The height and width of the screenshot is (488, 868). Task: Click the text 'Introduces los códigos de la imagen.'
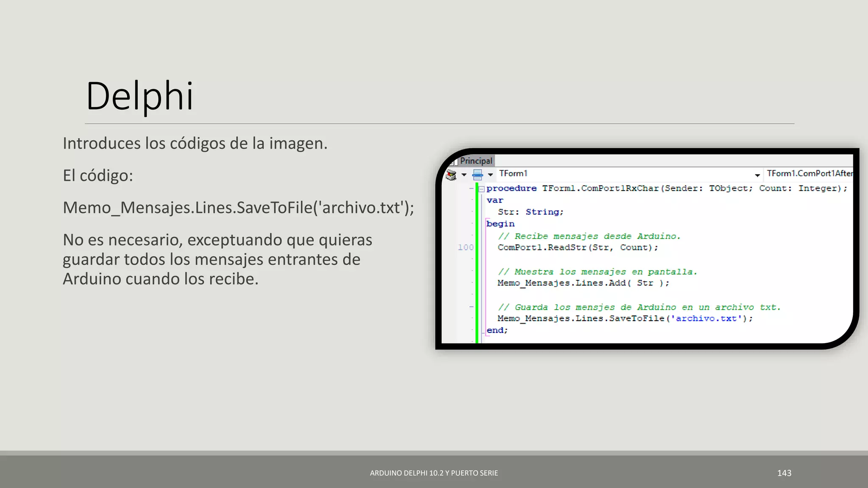[195, 144]
